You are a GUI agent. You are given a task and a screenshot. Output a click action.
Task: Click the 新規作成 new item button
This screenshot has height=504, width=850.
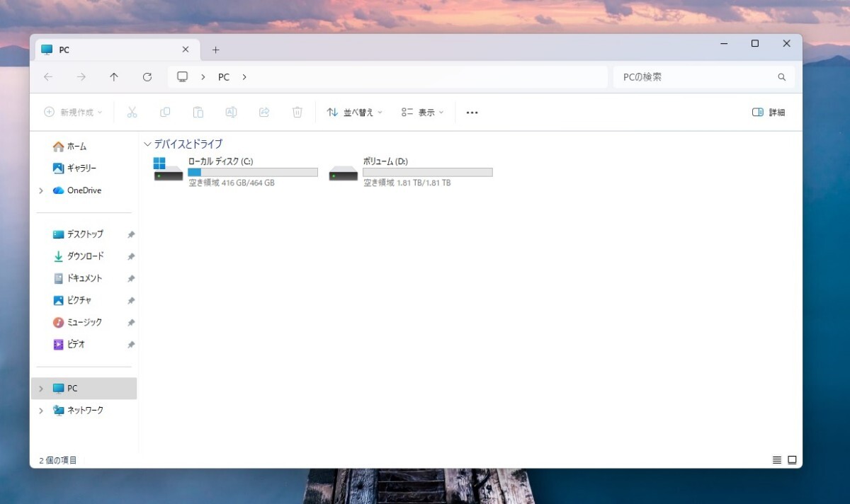tap(72, 112)
